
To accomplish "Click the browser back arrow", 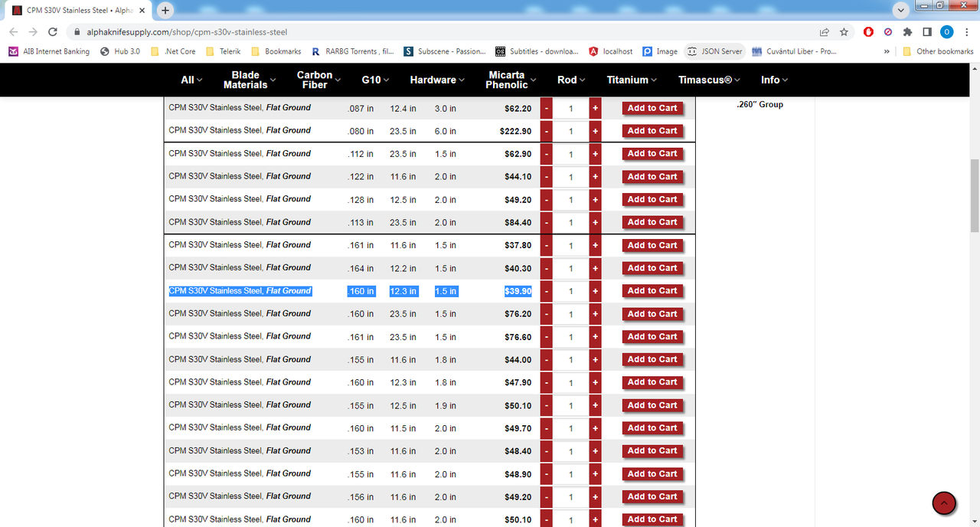I will (13, 32).
